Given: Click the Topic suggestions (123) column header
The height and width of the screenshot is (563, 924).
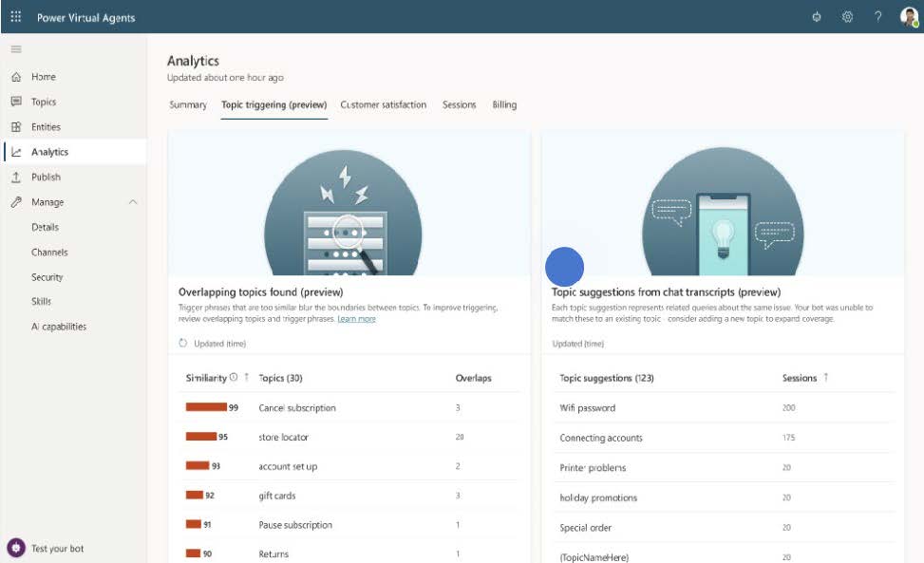Looking at the screenshot, I should pyautogui.click(x=607, y=378).
